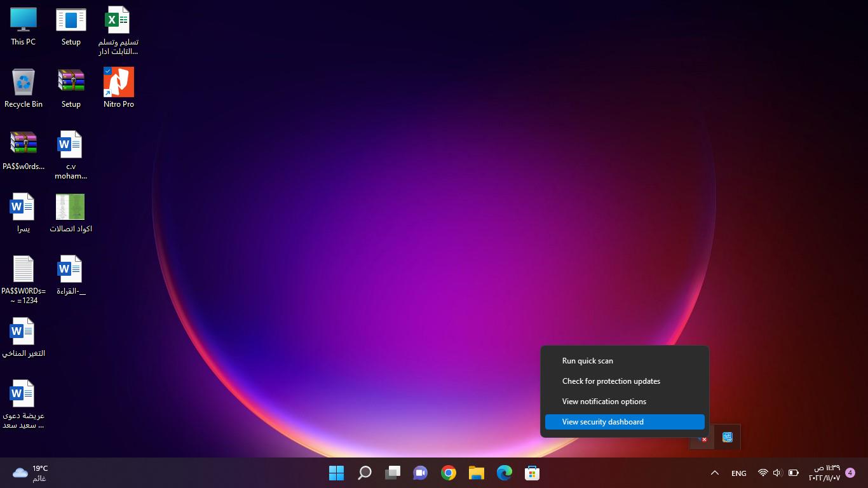Open View security dashboard menu item

click(x=602, y=422)
